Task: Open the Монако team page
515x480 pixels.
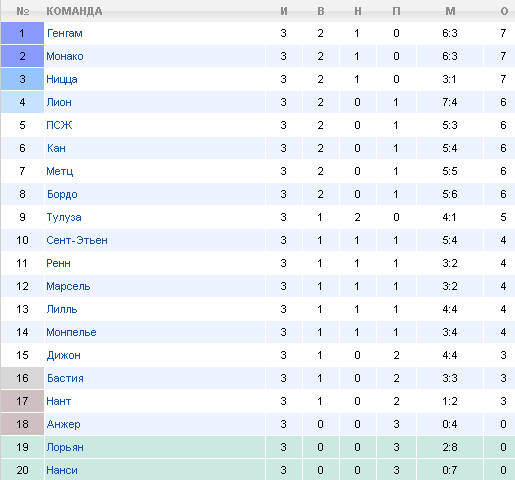Action: [65, 56]
